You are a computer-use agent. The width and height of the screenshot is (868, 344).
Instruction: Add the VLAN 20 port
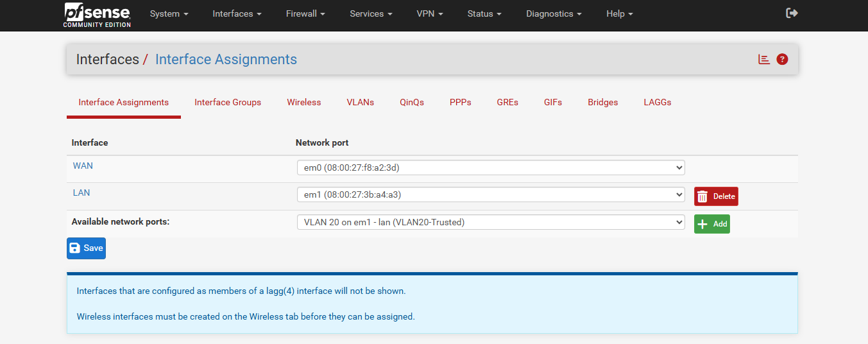coord(712,224)
